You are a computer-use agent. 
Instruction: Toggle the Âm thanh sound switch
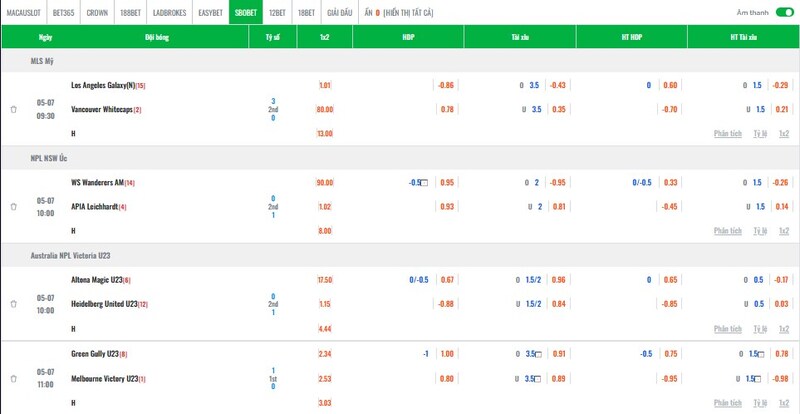(x=784, y=13)
